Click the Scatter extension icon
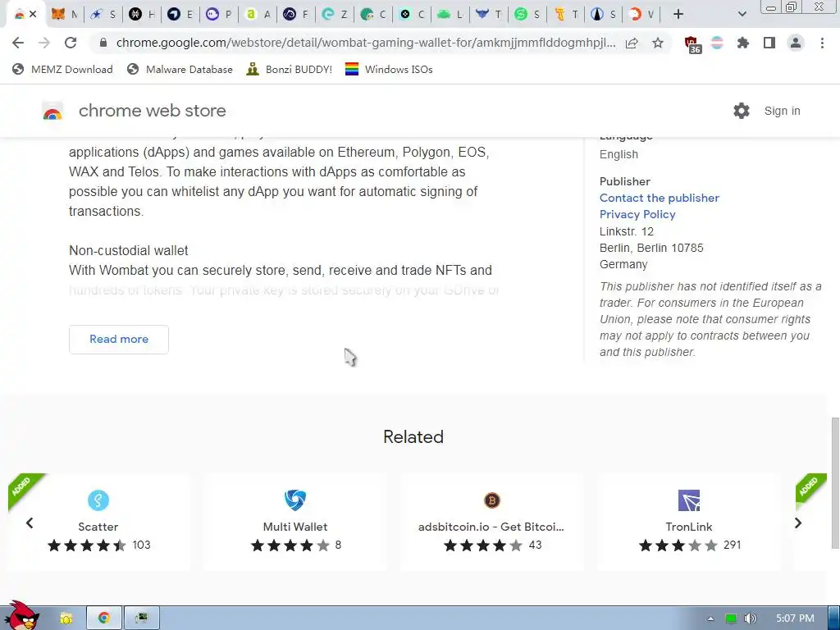Screen dimensions: 840x630 point(98,500)
